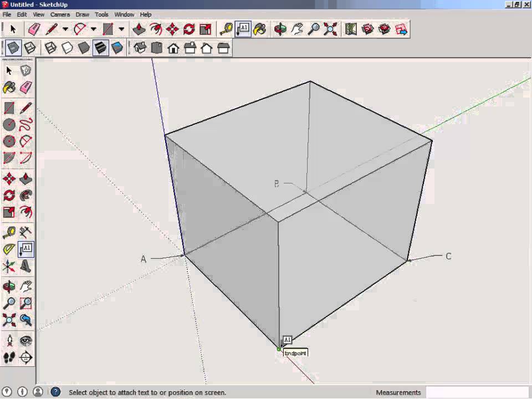Screen dimensions: 532x399
Task: Switch to the Top view
Action: click(157, 48)
